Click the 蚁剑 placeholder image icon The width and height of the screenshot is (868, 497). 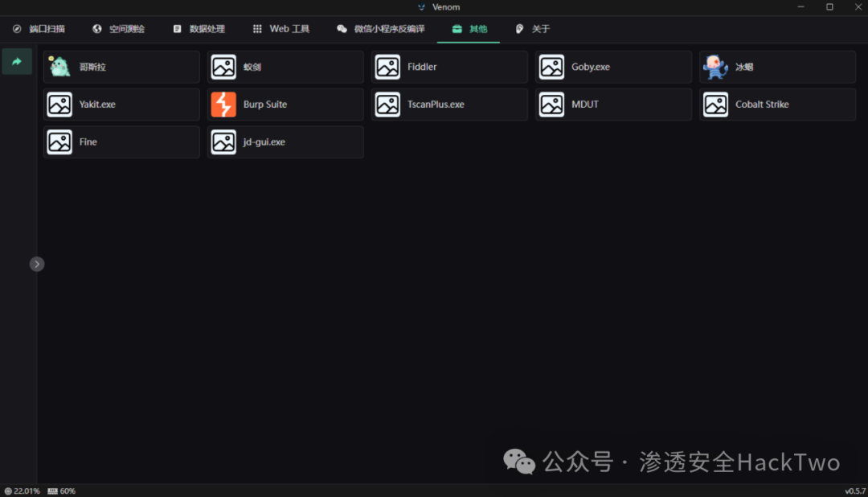click(223, 67)
